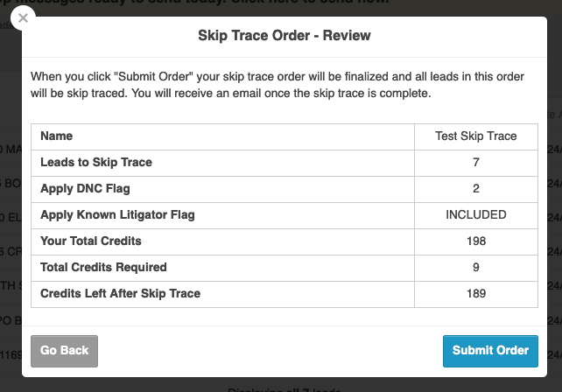Select the Your Total Credits label

pyautogui.click(x=91, y=241)
